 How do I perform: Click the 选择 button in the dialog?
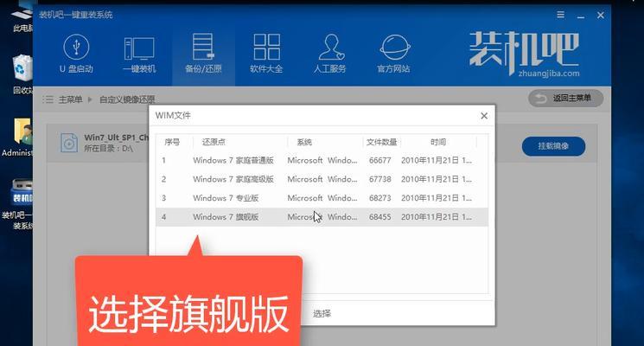322,314
